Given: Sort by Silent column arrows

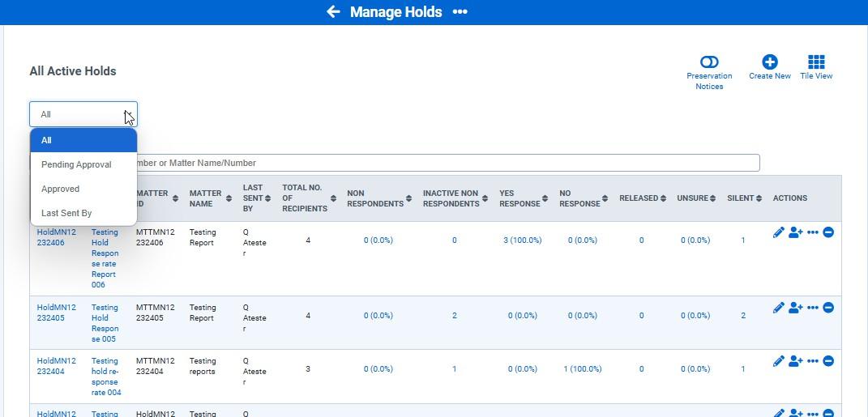Looking at the screenshot, I should point(759,198).
